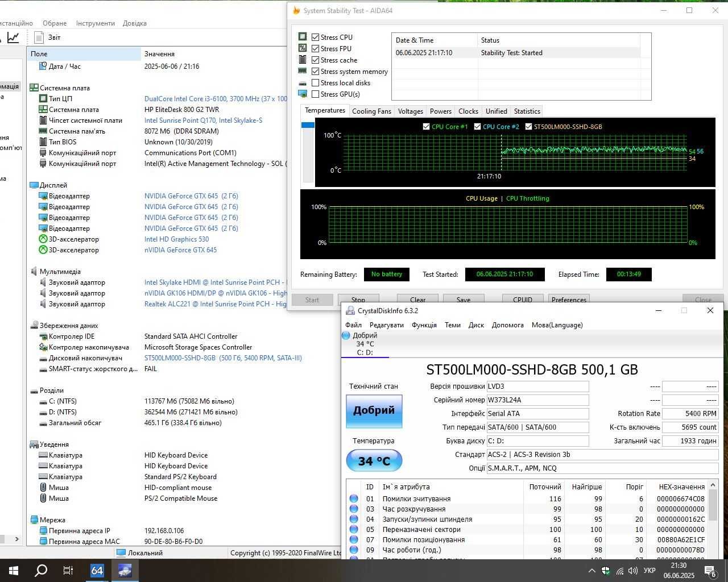The image size is (728, 582).
Task: Toggle the Stress CPU checkbox
Action: click(x=315, y=38)
